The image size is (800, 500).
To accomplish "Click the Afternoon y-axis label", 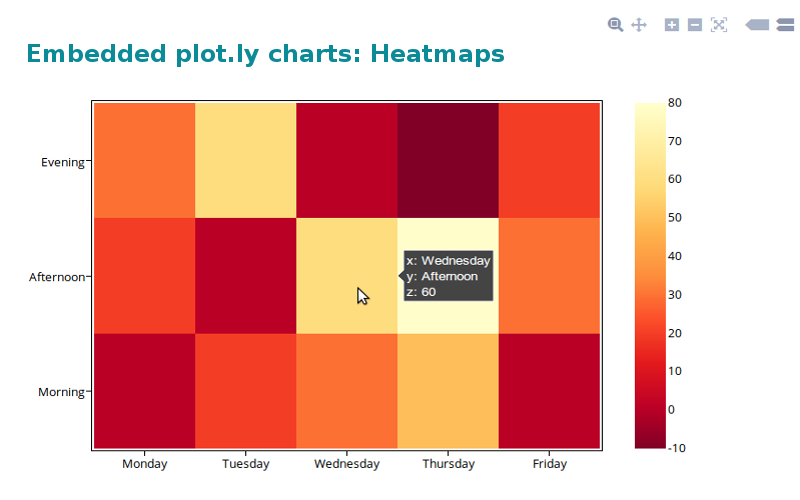I will pyautogui.click(x=59, y=276).
